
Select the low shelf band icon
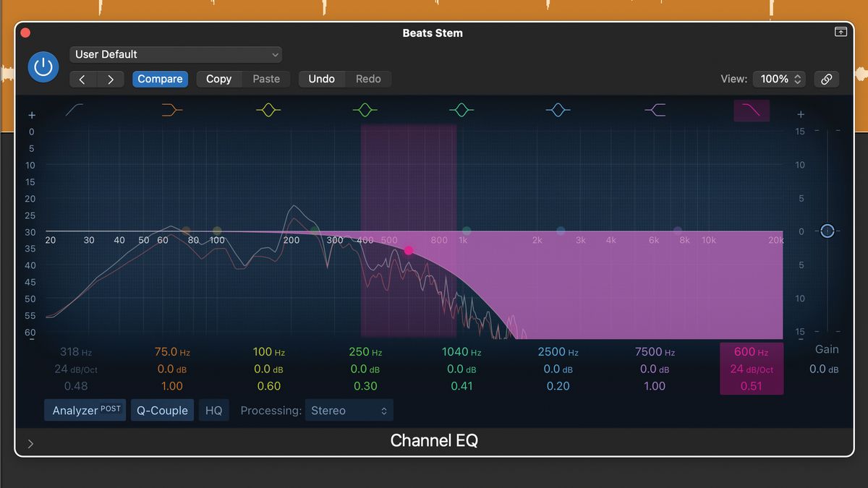(171, 110)
